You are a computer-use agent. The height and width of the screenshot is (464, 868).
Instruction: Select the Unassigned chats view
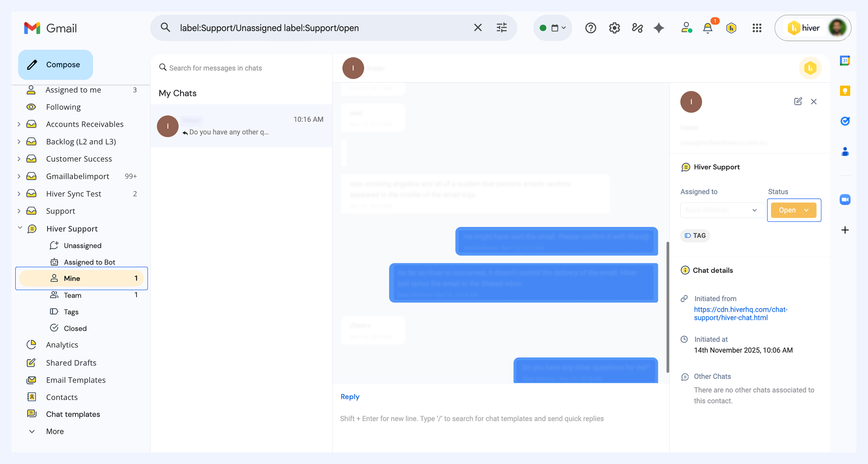82,246
